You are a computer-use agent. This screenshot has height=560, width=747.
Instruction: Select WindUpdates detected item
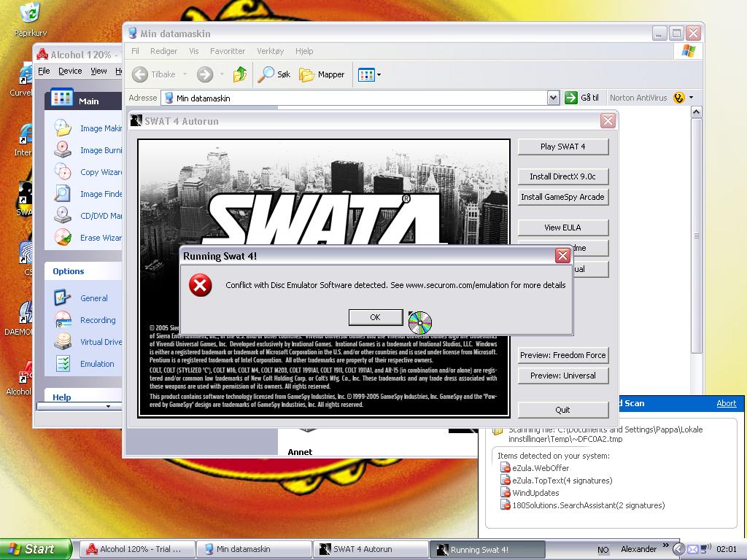point(530,493)
